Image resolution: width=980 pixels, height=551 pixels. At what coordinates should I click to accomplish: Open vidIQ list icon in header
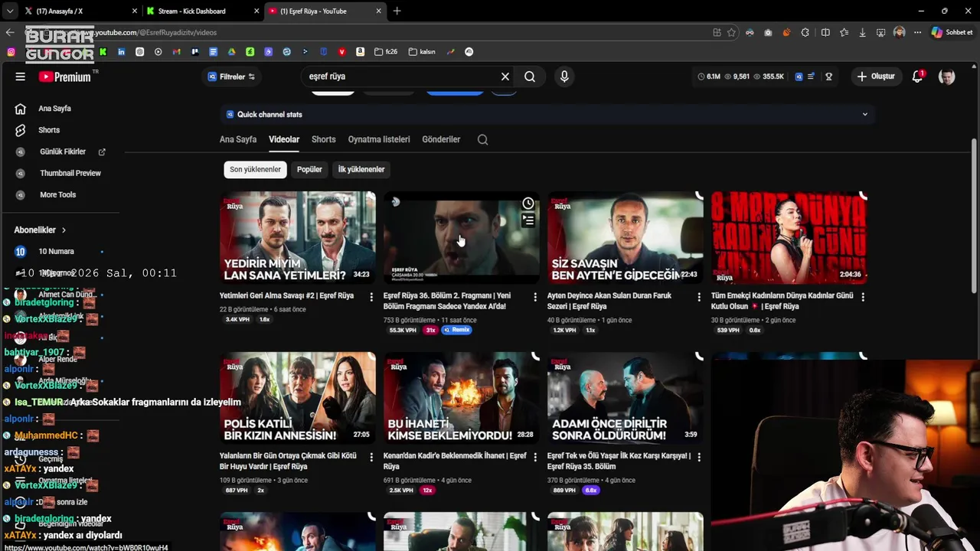pyautogui.click(x=811, y=77)
